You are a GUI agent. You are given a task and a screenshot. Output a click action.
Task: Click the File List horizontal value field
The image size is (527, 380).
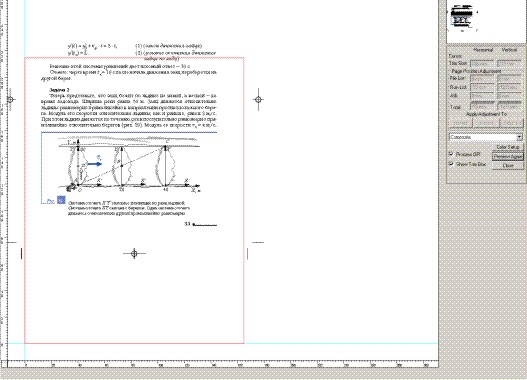tap(482, 78)
